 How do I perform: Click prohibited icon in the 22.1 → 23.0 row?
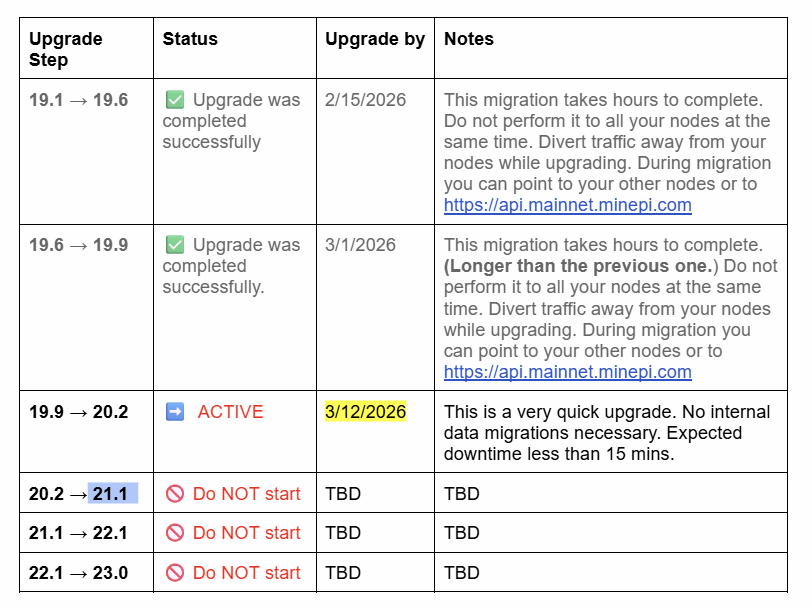[175, 573]
